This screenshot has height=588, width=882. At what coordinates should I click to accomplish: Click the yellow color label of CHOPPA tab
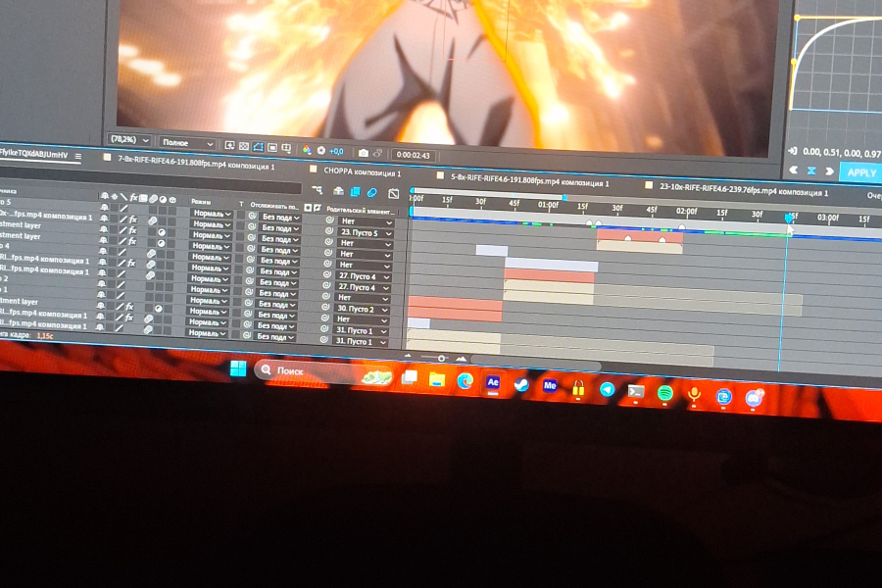tap(314, 169)
